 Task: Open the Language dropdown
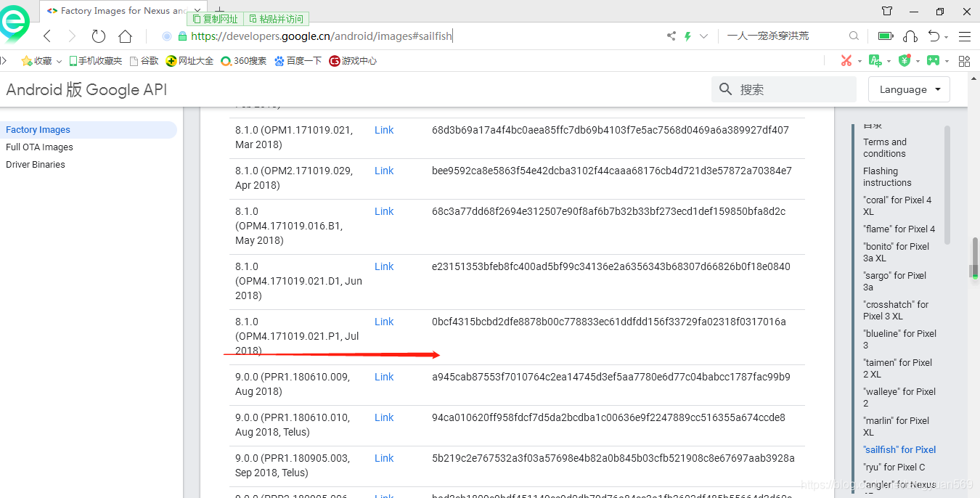pyautogui.click(x=910, y=89)
